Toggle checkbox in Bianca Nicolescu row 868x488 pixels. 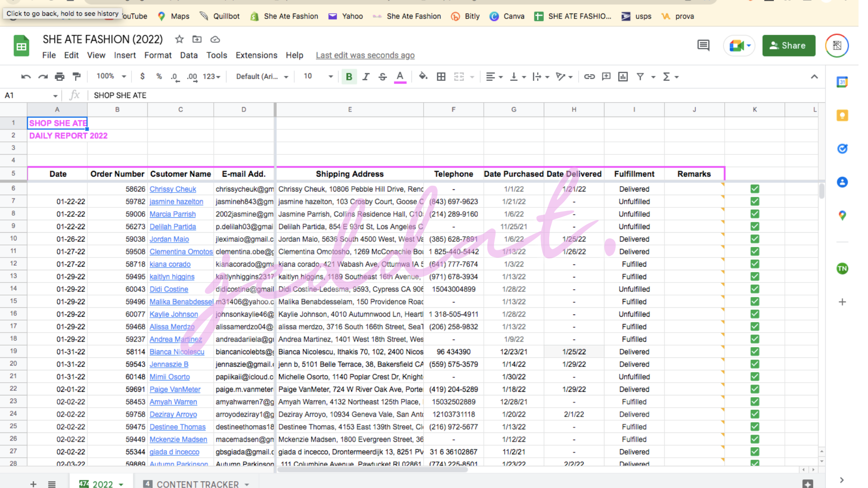(755, 352)
